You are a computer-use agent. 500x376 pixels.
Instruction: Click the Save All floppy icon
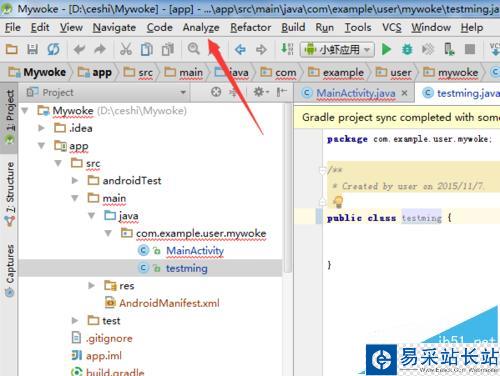[x=32, y=49]
